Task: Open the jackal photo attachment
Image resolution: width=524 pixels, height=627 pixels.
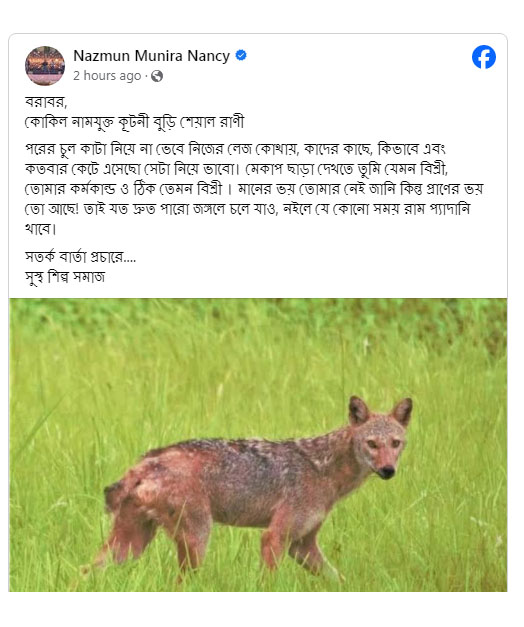Action: [x=258, y=445]
